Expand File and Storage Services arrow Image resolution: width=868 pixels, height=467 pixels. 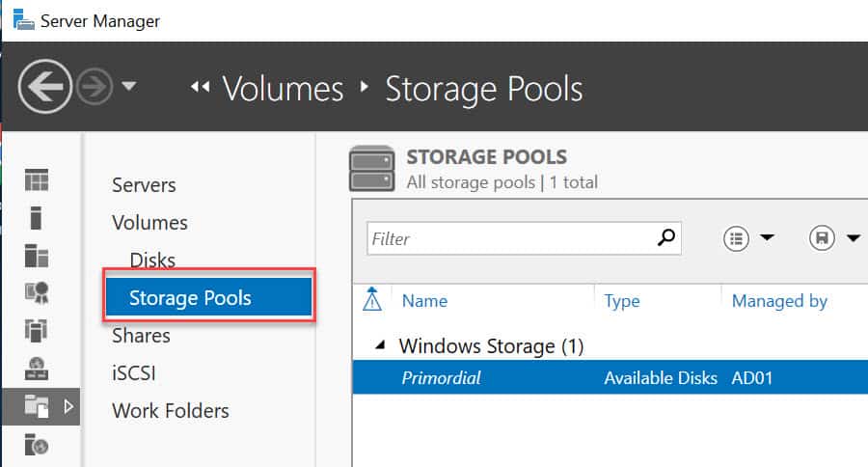point(68,406)
